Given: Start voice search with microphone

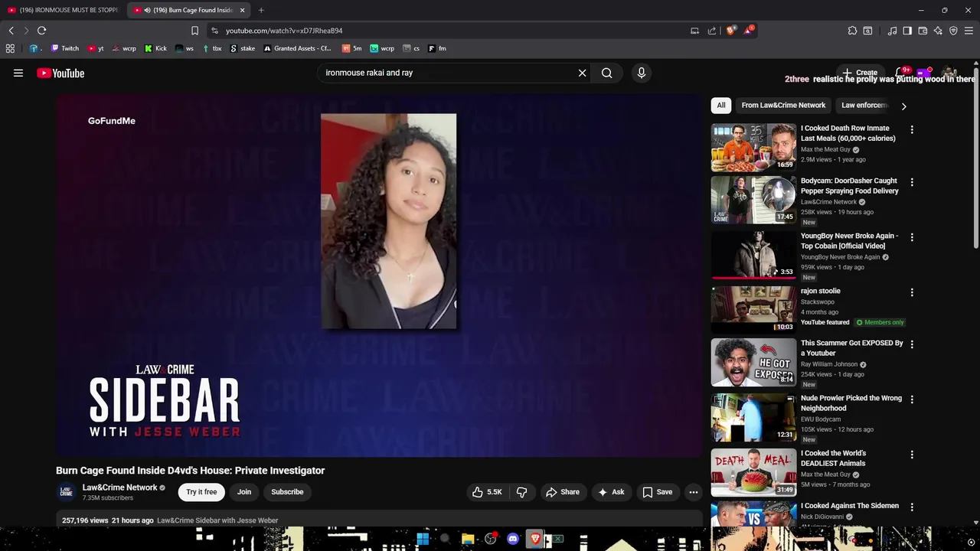Looking at the screenshot, I should [x=641, y=73].
